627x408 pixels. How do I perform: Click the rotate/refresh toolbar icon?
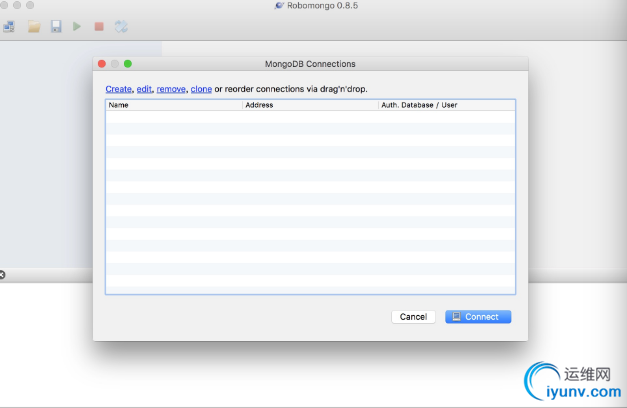coord(121,27)
